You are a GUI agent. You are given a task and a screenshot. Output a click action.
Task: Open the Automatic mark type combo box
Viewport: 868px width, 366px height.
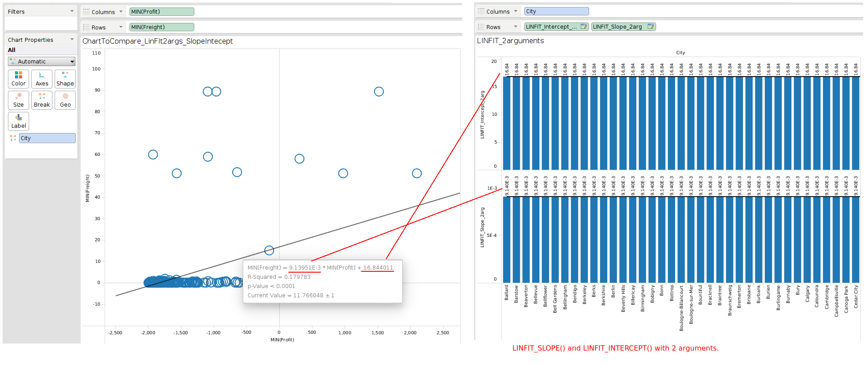(x=42, y=62)
